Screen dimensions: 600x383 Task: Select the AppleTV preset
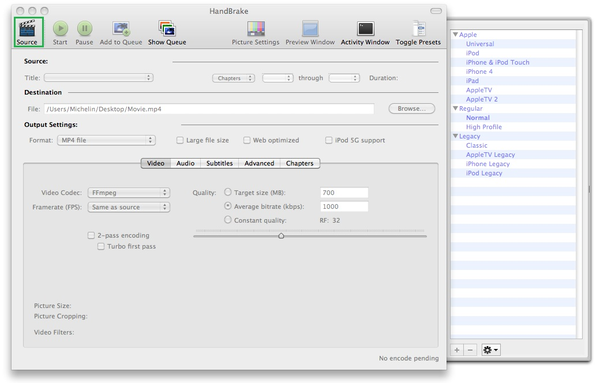pyautogui.click(x=479, y=90)
